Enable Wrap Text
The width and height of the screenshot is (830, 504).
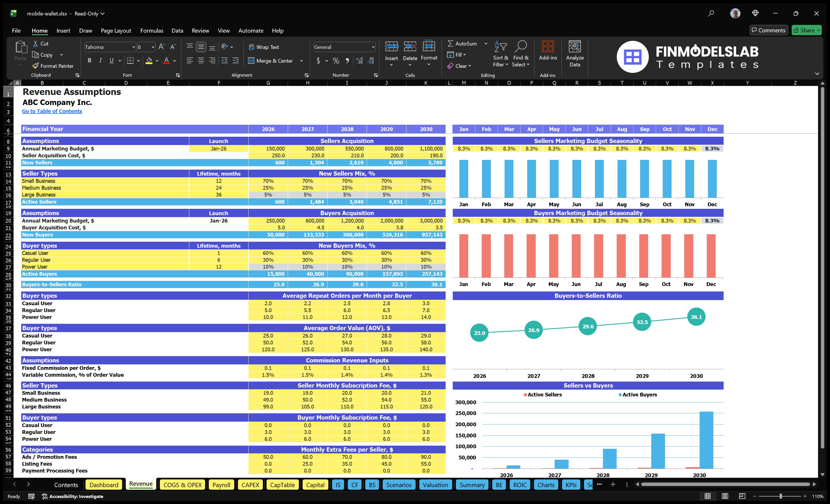(x=264, y=47)
